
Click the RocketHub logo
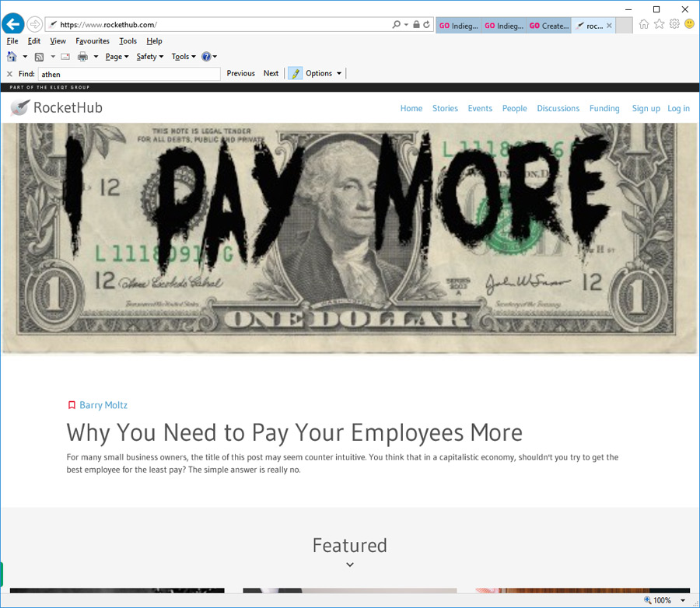(56, 107)
